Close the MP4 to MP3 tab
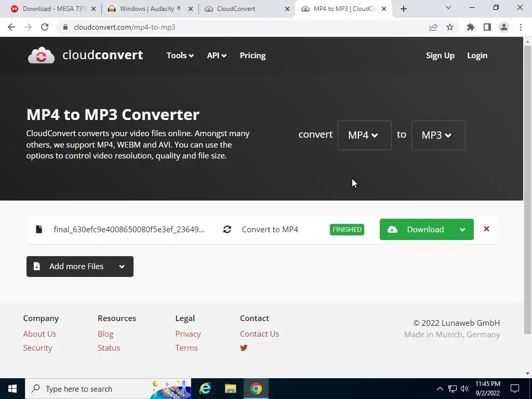The height and width of the screenshot is (399, 532). coord(384,9)
